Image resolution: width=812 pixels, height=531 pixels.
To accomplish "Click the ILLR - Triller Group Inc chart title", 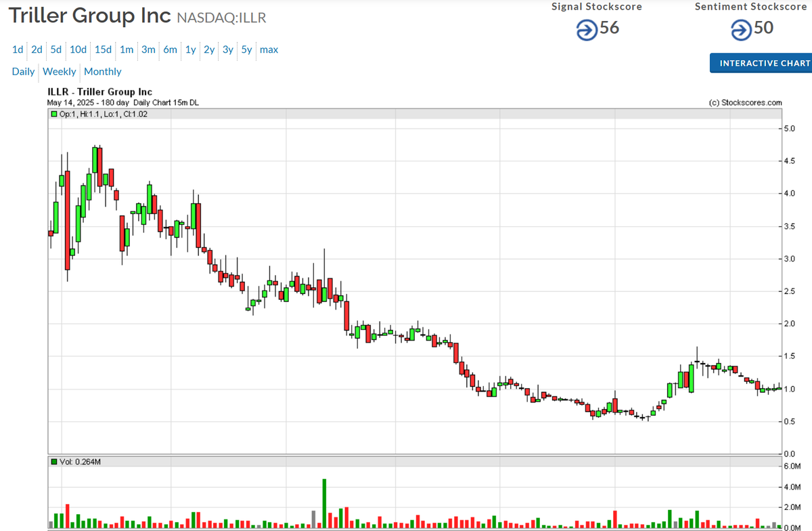I will pyautogui.click(x=99, y=92).
